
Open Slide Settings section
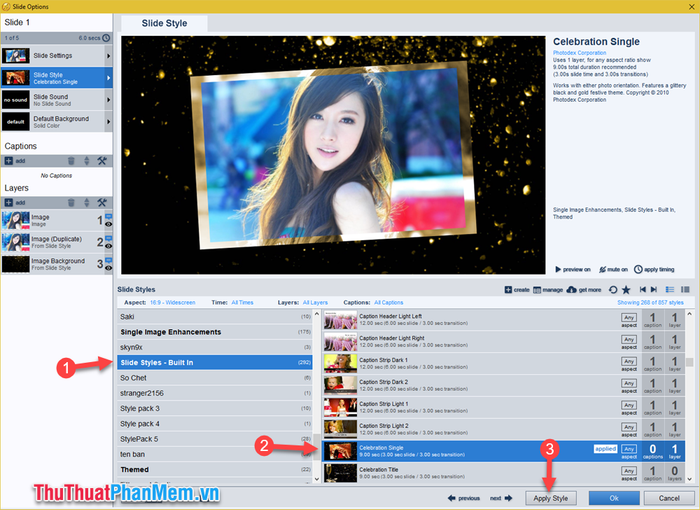click(53, 56)
